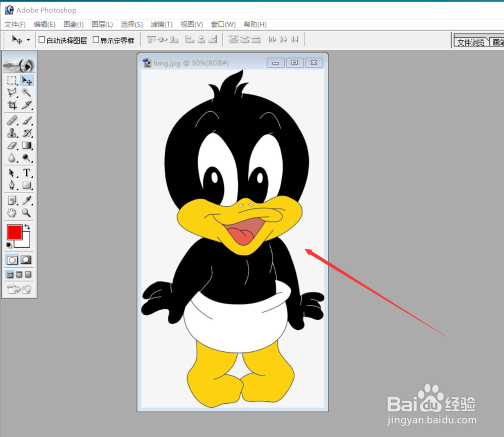Click Align left edges button

[x=190, y=39]
